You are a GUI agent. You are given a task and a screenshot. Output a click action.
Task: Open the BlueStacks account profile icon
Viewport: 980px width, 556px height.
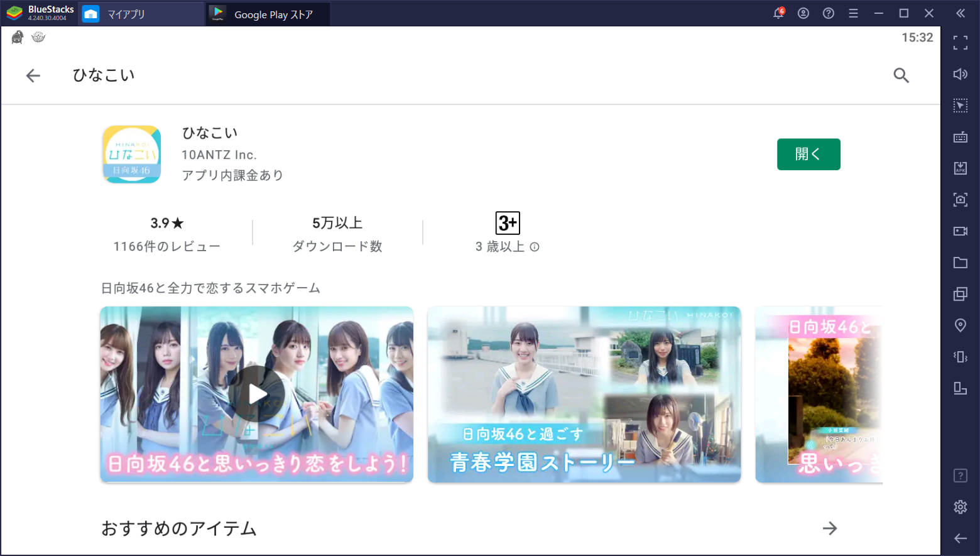tap(803, 13)
